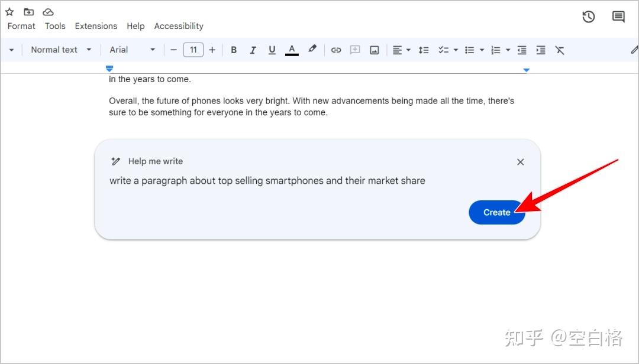Click the Help me write prompt text field
Screen dimensions: 639x364
[x=267, y=181]
